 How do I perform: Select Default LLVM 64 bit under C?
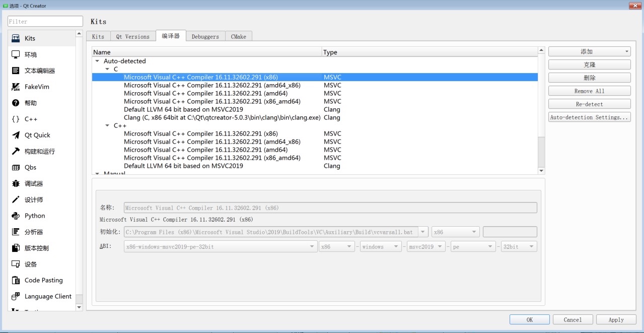click(x=315, y=109)
